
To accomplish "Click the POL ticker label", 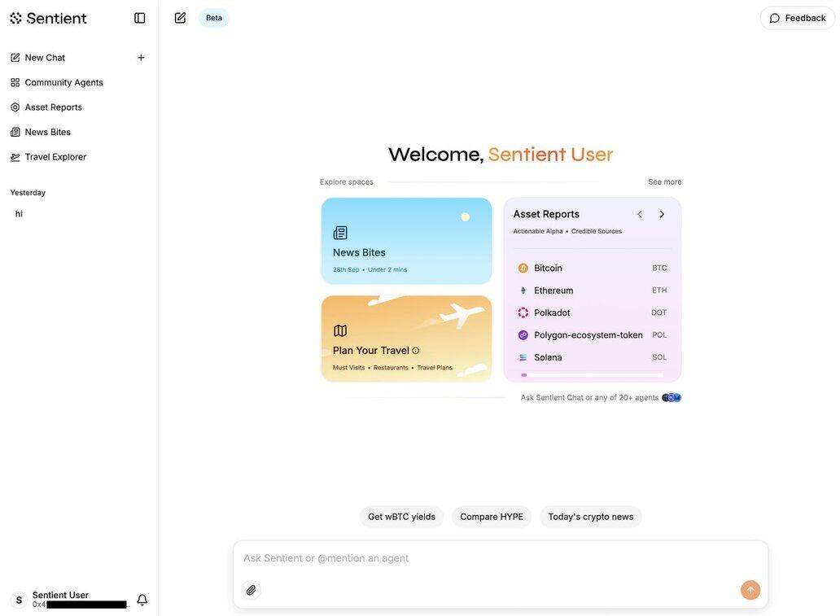I will click(x=659, y=334).
